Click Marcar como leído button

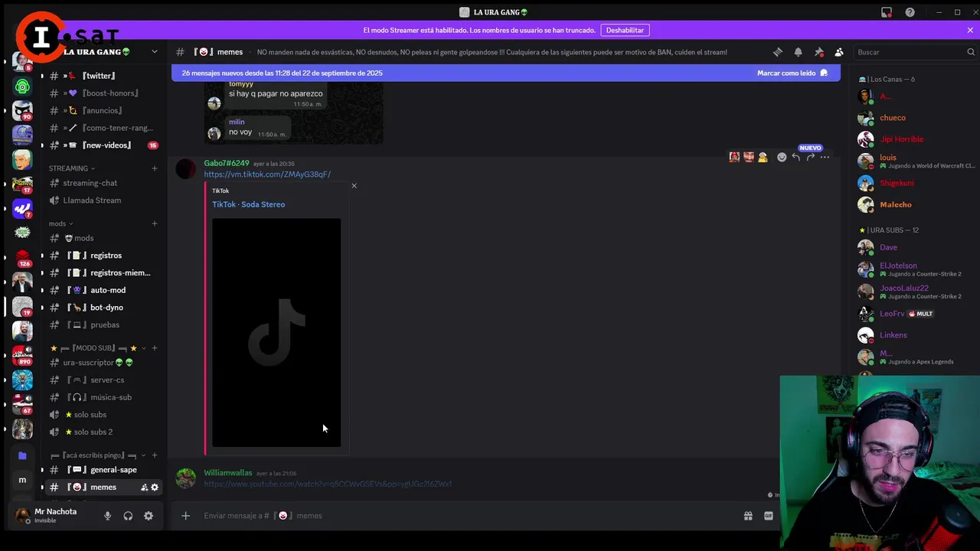pyautogui.click(x=792, y=73)
